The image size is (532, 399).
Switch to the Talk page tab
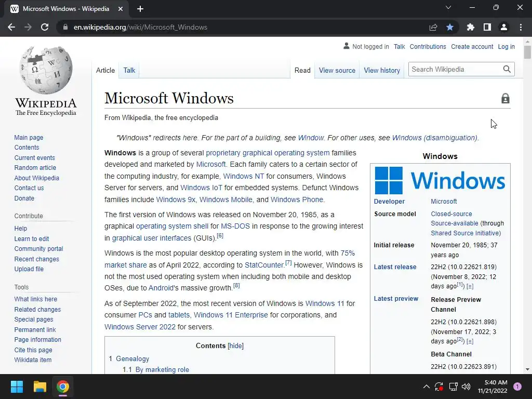click(x=129, y=70)
